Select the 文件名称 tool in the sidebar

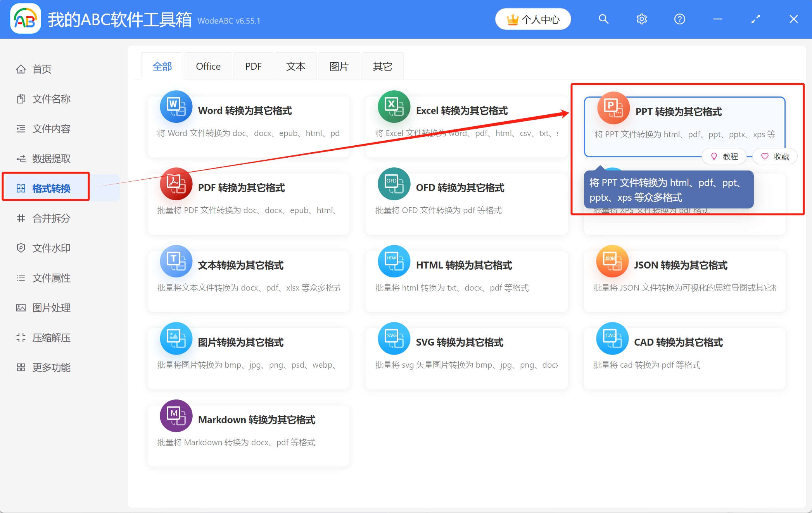51,99
